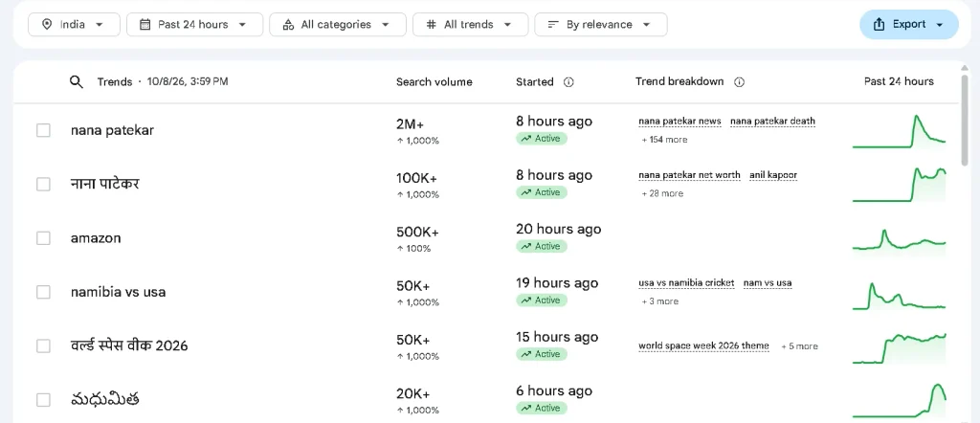Tick the namibia vs usa checkbox

coord(43,292)
